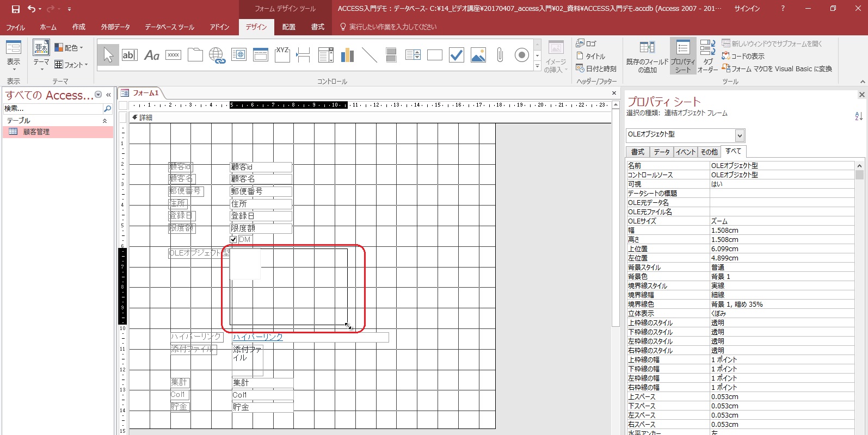Select the Chart control
The height and width of the screenshot is (435, 868).
[x=347, y=55]
